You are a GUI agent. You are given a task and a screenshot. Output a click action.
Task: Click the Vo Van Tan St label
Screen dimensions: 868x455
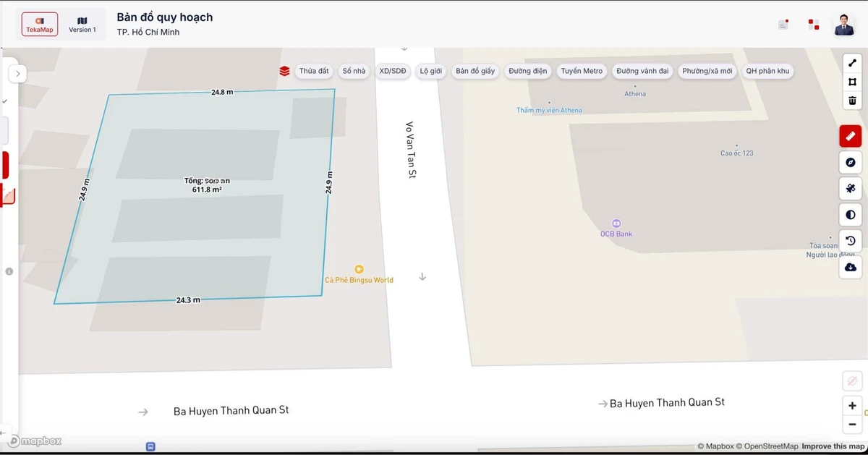[410, 150]
